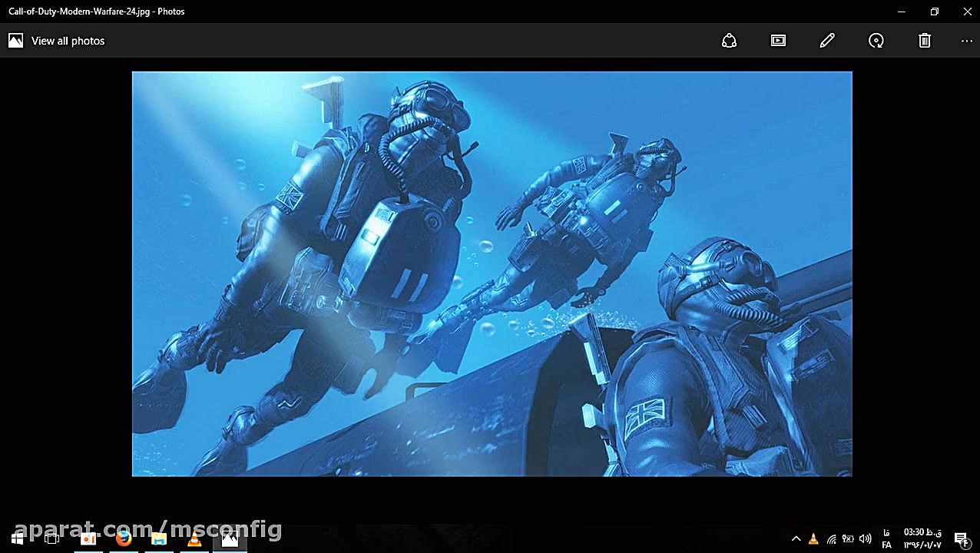Image resolution: width=980 pixels, height=553 pixels.
Task: Open VLC media player on the taskbar
Action: click(x=194, y=538)
